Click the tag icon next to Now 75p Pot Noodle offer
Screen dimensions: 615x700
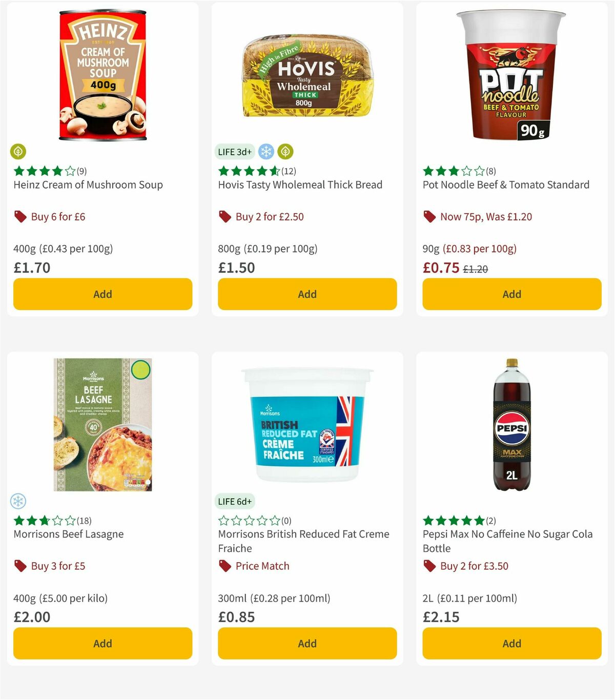pos(429,217)
